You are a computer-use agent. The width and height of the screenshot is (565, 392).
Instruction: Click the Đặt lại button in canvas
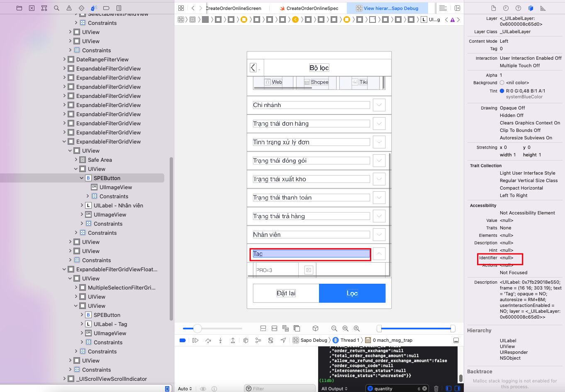click(286, 293)
